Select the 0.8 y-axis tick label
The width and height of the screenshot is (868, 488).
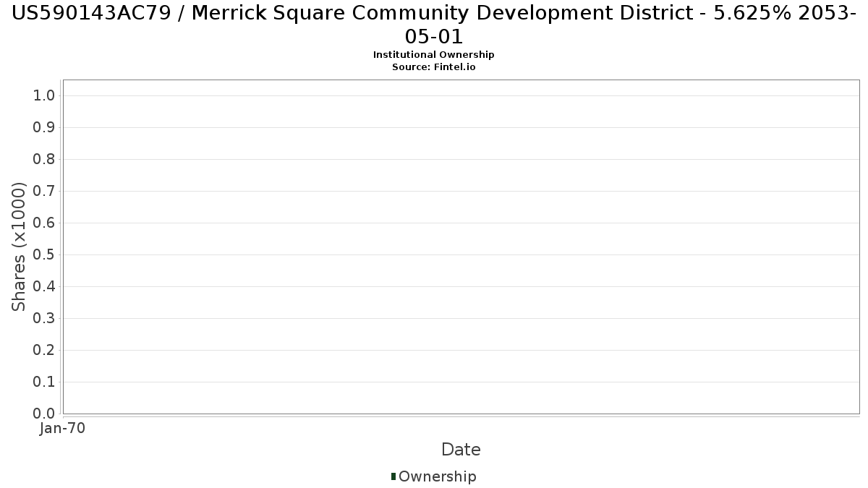pyautogui.click(x=44, y=160)
